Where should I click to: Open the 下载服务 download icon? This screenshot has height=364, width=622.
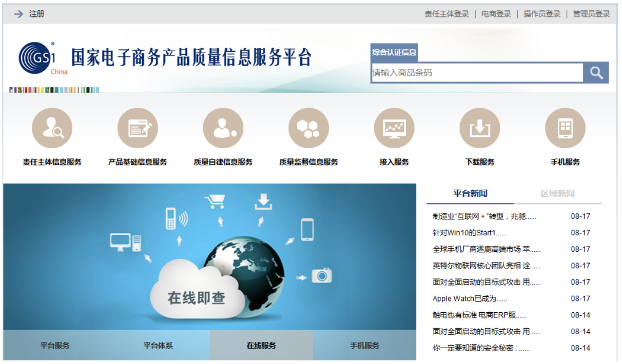(x=479, y=128)
